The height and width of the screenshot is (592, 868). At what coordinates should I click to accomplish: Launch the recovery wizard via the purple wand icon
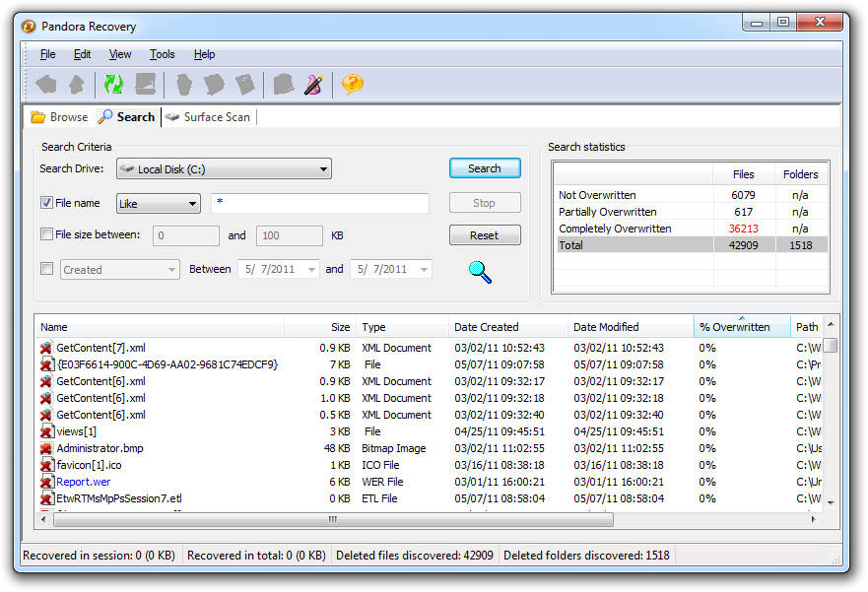click(x=313, y=85)
